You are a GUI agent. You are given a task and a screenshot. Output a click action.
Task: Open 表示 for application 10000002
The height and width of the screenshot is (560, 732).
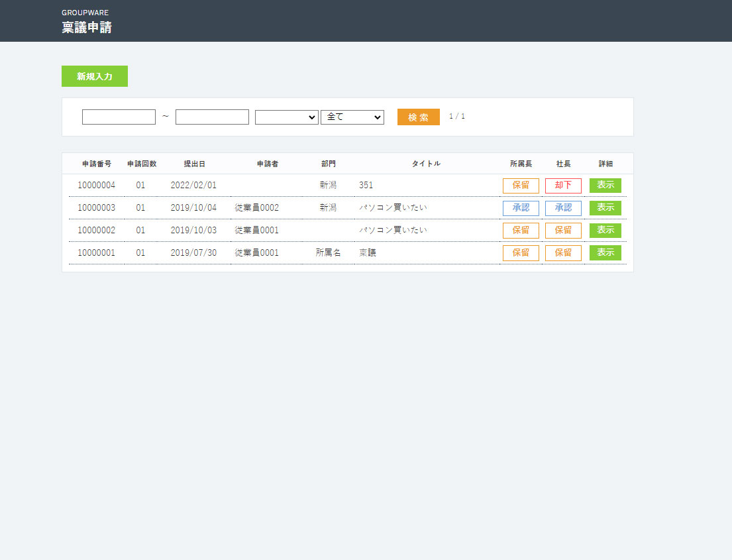605,231
